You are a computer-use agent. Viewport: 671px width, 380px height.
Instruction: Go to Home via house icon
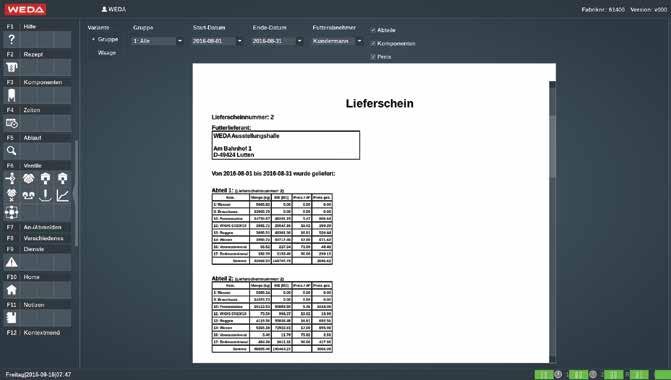tap(12, 290)
